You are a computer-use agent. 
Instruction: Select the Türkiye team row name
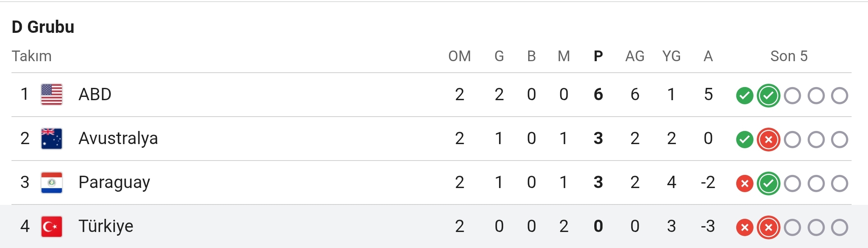point(106,226)
